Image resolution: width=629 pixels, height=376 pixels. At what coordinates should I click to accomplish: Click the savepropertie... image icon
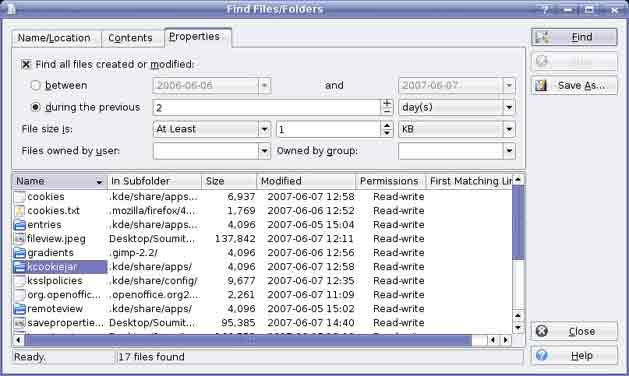pyautogui.click(x=19, y=323)
